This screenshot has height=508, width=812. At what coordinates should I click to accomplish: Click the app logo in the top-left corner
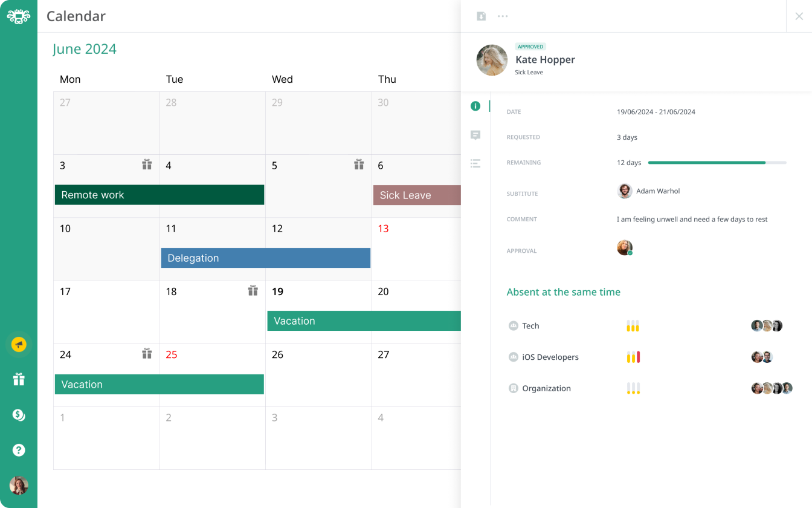(19, 16)
